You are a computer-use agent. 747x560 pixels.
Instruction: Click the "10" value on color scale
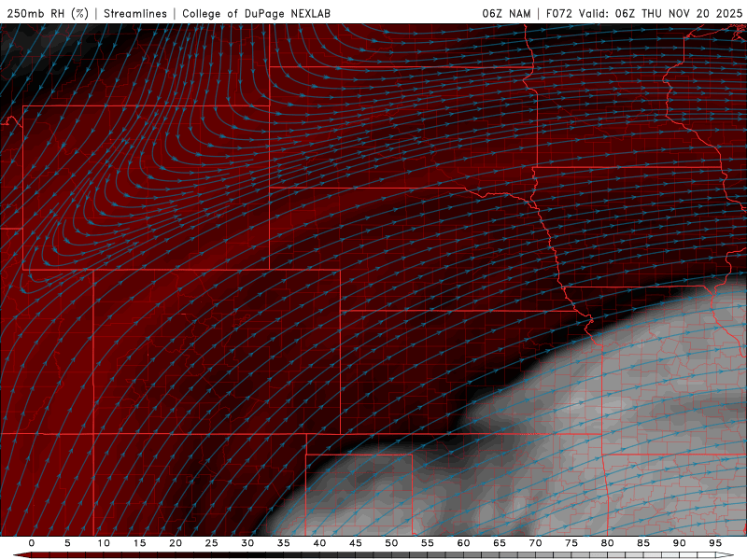[x=104, y=543]
